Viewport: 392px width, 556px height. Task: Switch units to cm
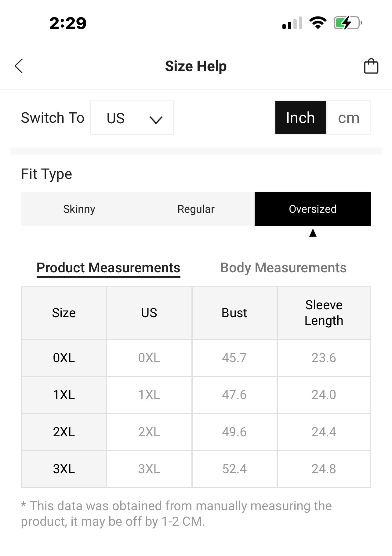[x=349, y=118]
